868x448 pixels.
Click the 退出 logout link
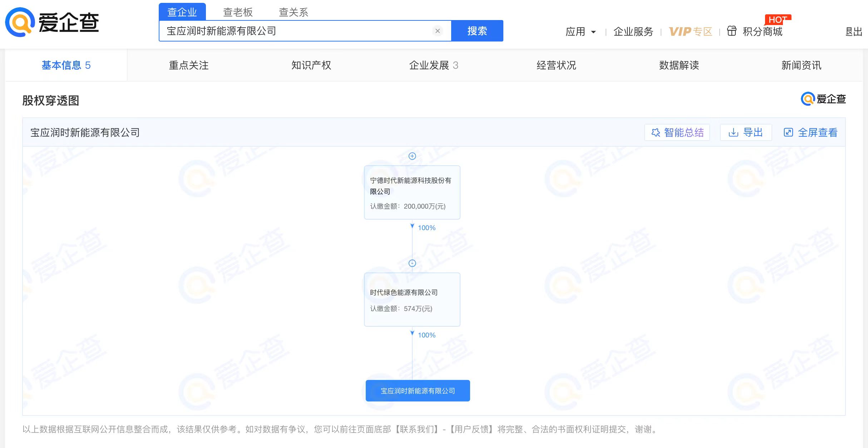(854, 31)
